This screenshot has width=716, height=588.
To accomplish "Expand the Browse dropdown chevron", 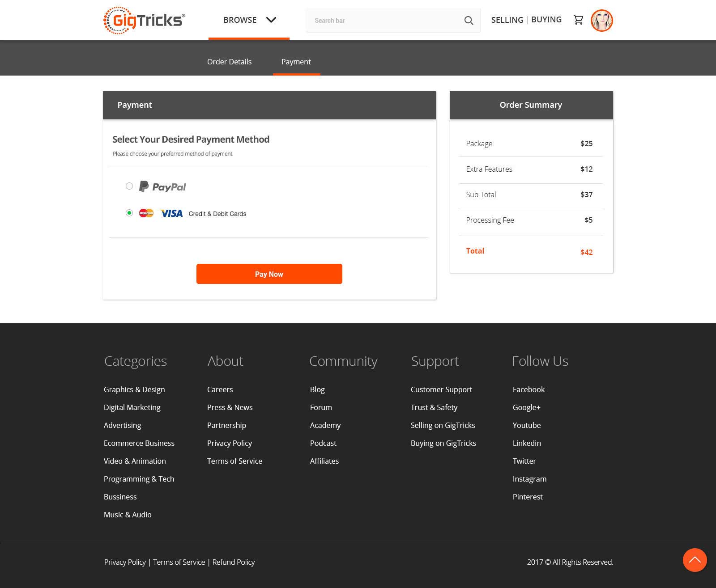I will click(x=271, y=20).
